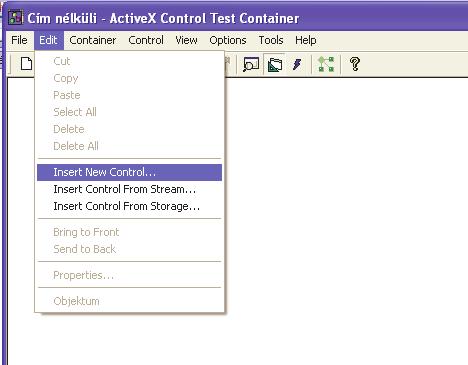The height and width of the screenshot is (365, 468).
Task: Toggle the design mode toolbar icon
Action: 275,64
